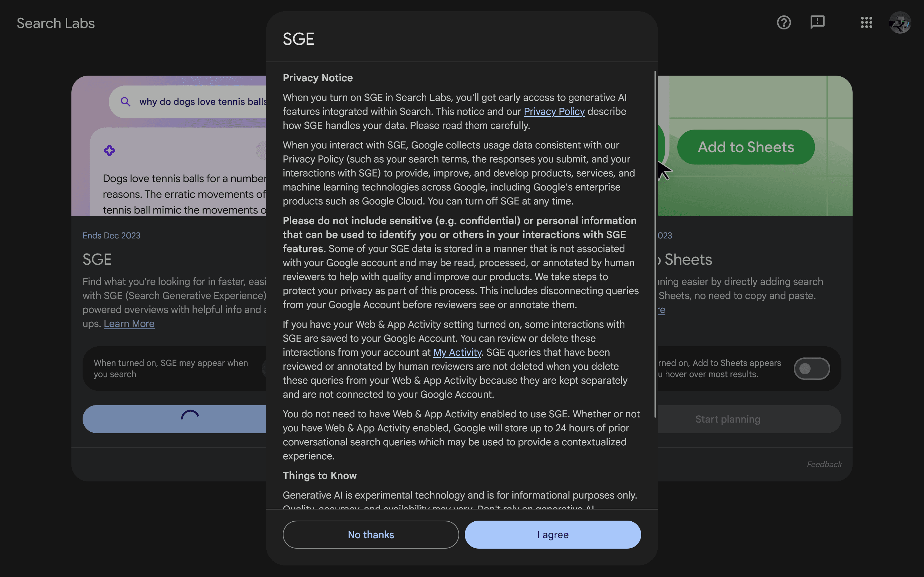This screenshot has height=577, width=924.
Task: Open the Google apps grid
Action: pyautogui.click(x=866, y=22)
